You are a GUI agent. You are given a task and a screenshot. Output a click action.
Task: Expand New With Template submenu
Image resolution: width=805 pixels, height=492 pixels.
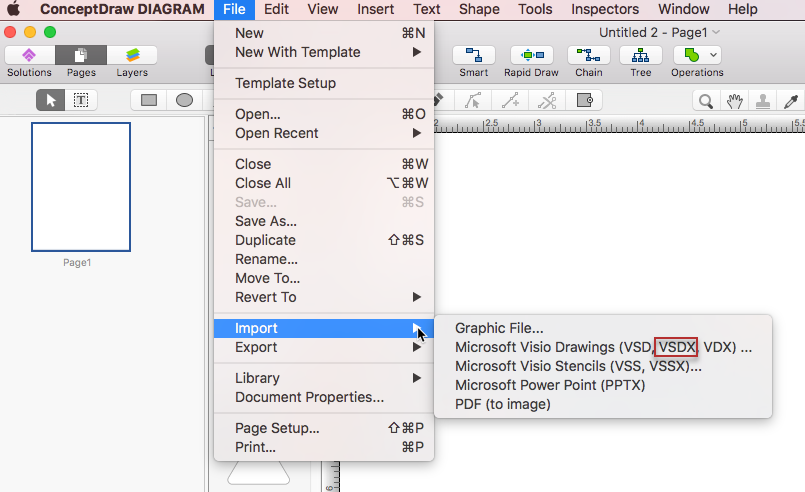(324, 52)
